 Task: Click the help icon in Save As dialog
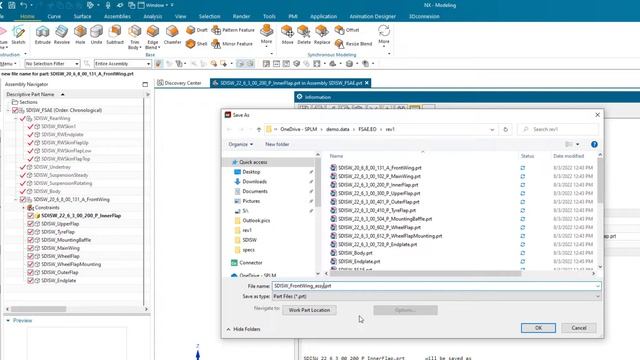[x=594, y=144]
